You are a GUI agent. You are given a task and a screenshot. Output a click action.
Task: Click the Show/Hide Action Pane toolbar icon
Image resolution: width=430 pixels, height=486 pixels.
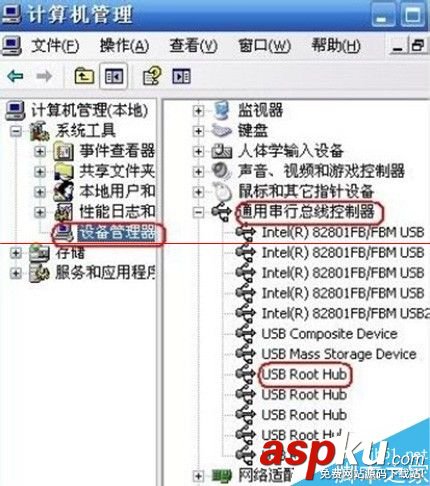181,76
